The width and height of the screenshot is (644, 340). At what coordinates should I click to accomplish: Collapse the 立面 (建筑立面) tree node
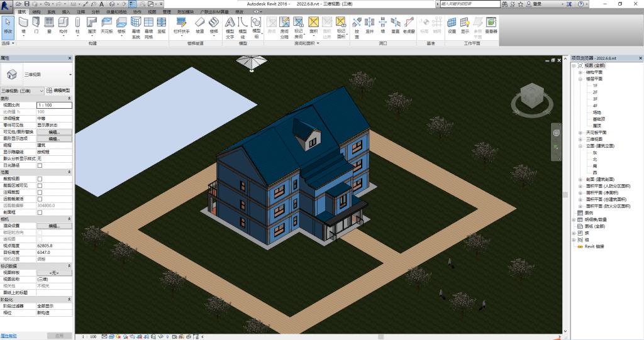point(580,146)
